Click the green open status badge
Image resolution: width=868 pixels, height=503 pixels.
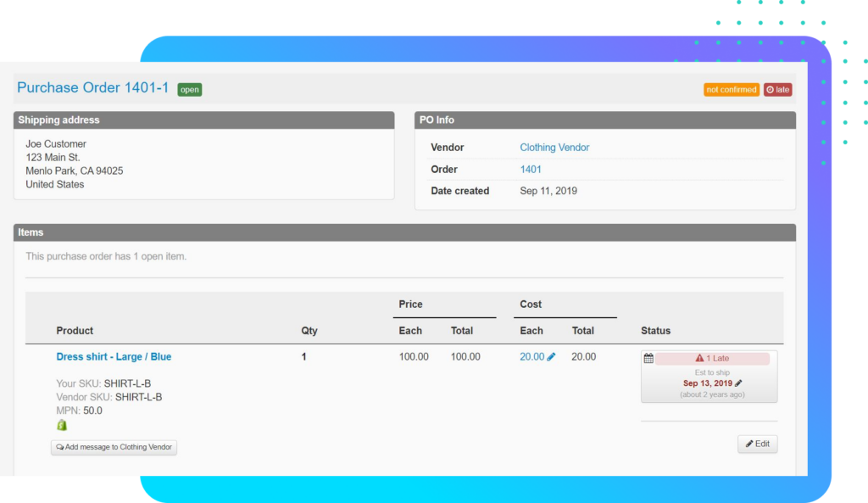[189, 89]
